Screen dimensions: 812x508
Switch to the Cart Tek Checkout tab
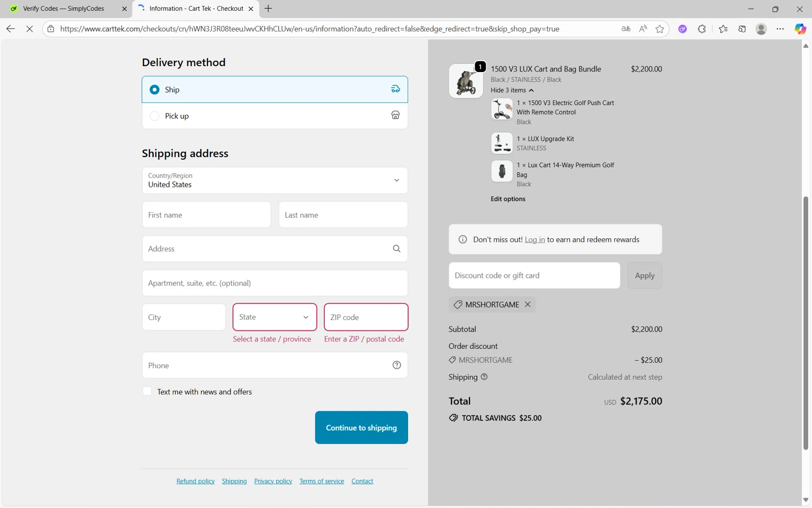tap(195, 9)
